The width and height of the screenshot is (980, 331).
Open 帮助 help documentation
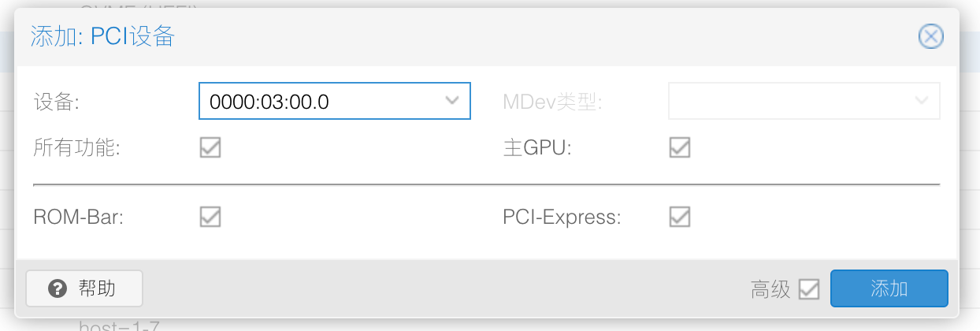pos(84,288)
